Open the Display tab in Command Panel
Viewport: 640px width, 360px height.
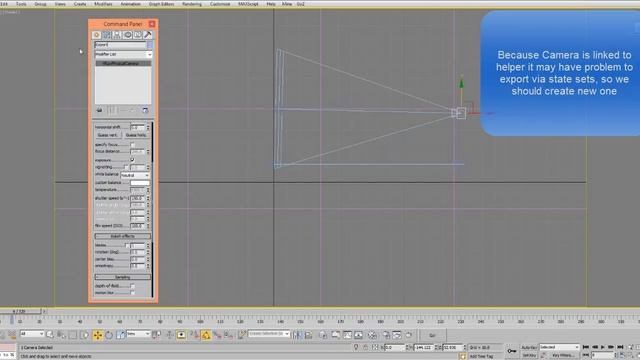pyautogui.click(x=138, y=35)
